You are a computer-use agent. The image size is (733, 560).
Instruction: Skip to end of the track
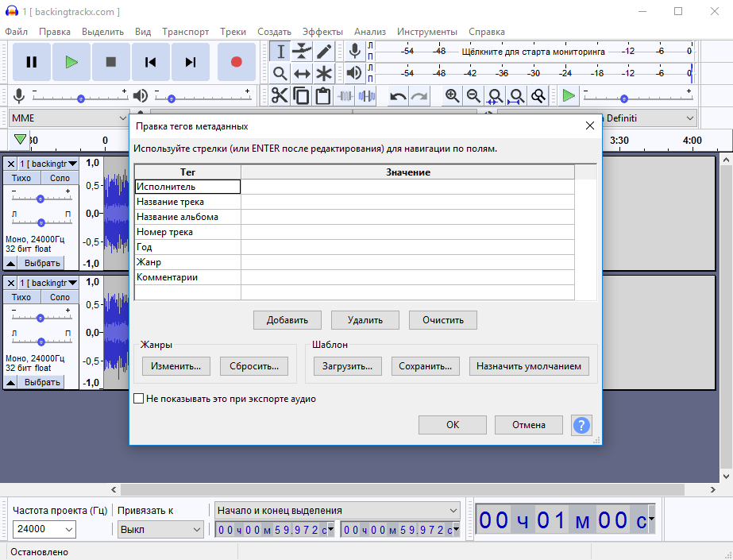pyautogui.click(x=191, y=62)
